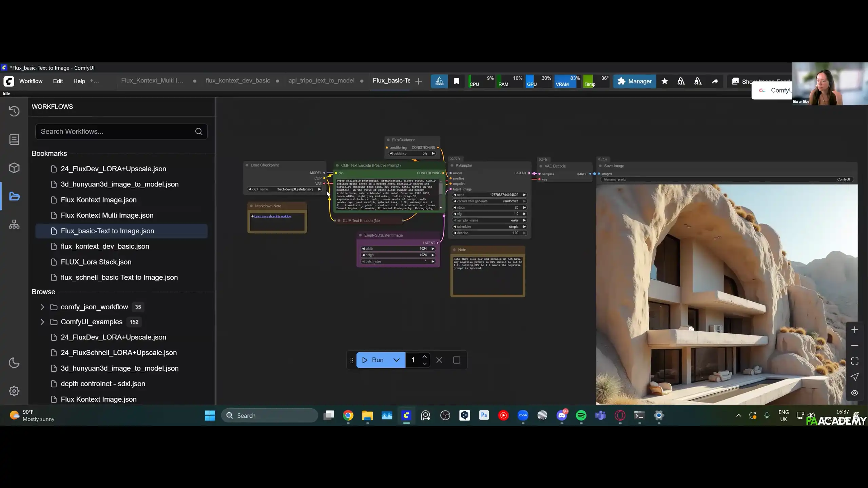868x488 pixels.
Task: Expand the ComfyUI_examples folder
Action: coord(42,322)
